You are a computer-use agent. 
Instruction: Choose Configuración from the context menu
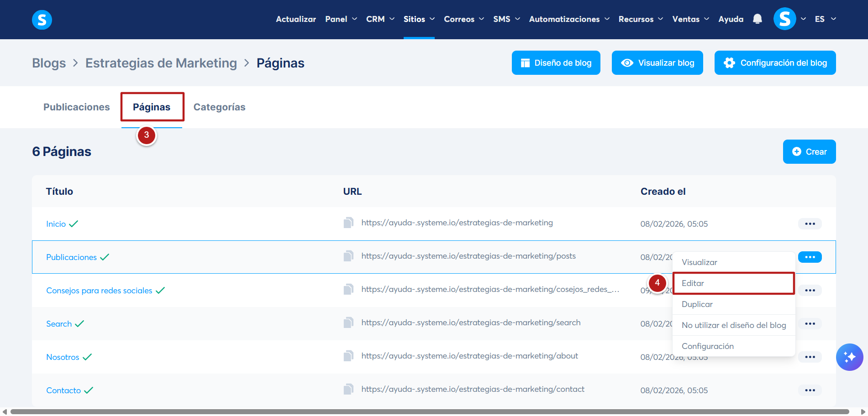tap(734, 346)
